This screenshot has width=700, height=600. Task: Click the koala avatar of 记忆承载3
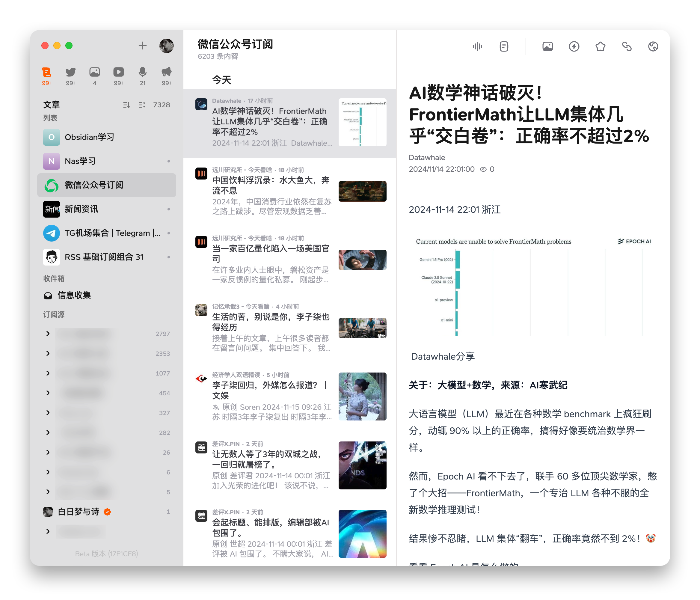[x=201, y=310]
